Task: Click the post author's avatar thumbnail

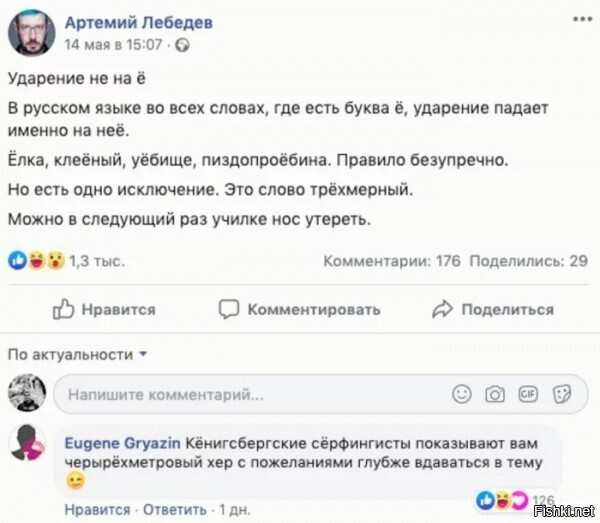Action: pos(32,33)
